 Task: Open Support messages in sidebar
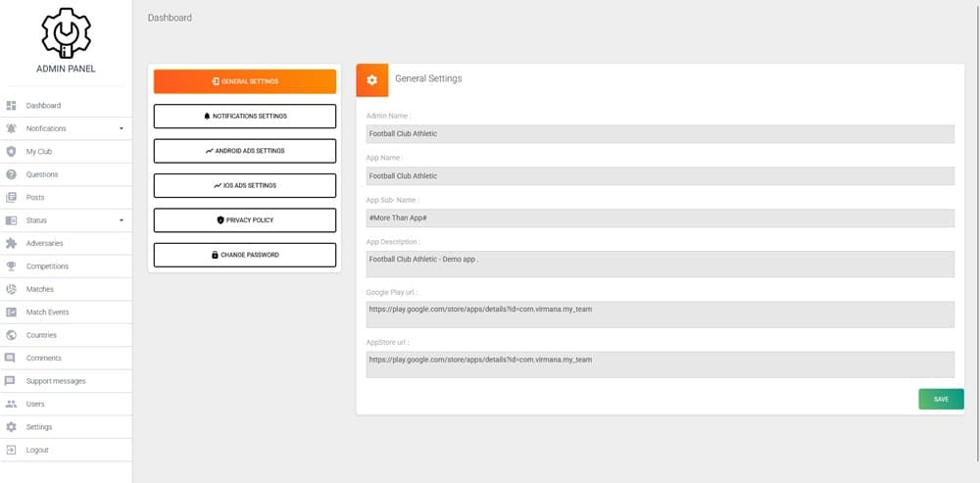(55, 381)
